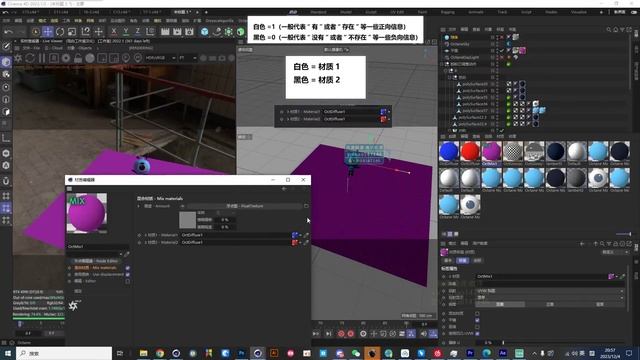The height and width of the screenshot is (360, 640).
Task: Click the Render to Picture Viewer clapperboard icon
Action: coord(177,31)
